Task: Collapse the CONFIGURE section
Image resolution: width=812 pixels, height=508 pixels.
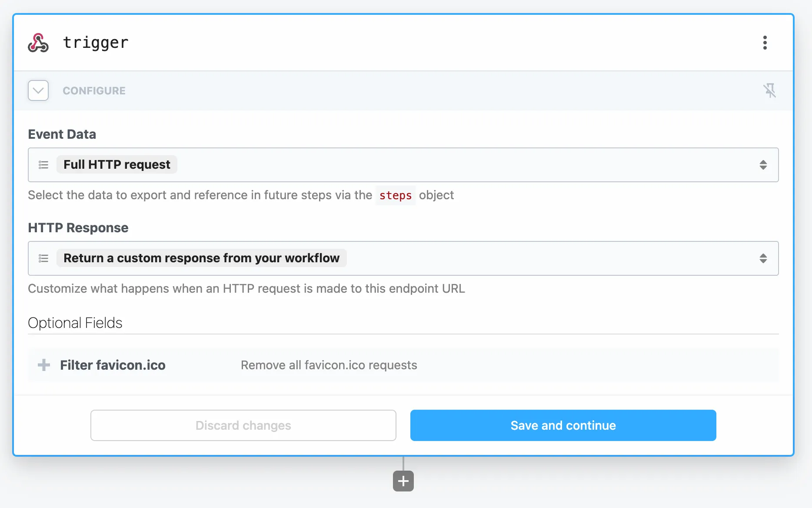Action: click(x=38, y=90)
